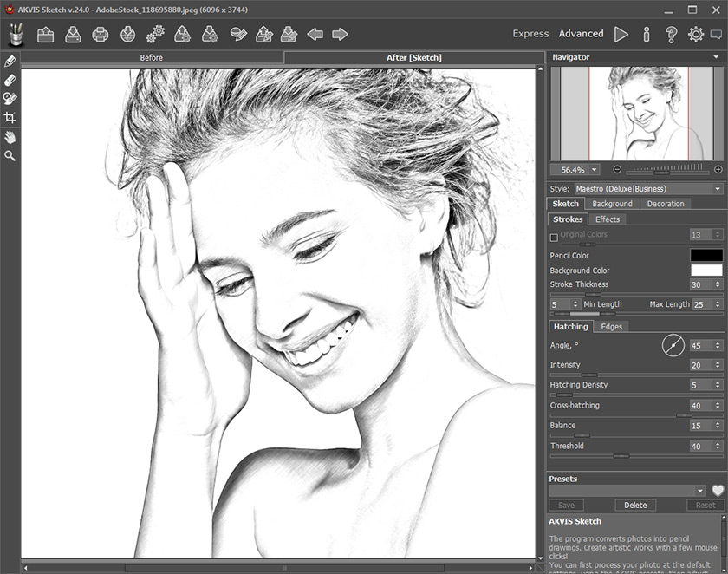This screenshot has width=728, height=574.
Task: Open the Effects sub-tab
Action: tap(608, 219)
